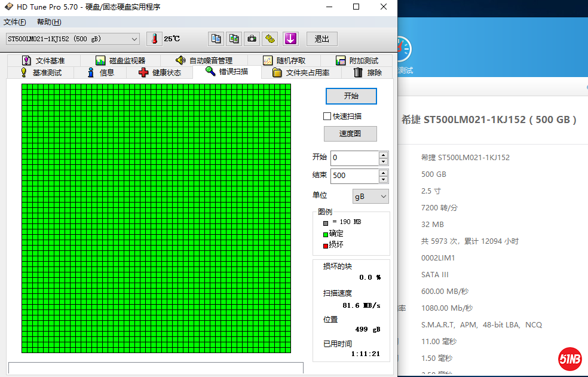Click the thermometer temperature icon

pyautogui.click(x=154, y=39)
